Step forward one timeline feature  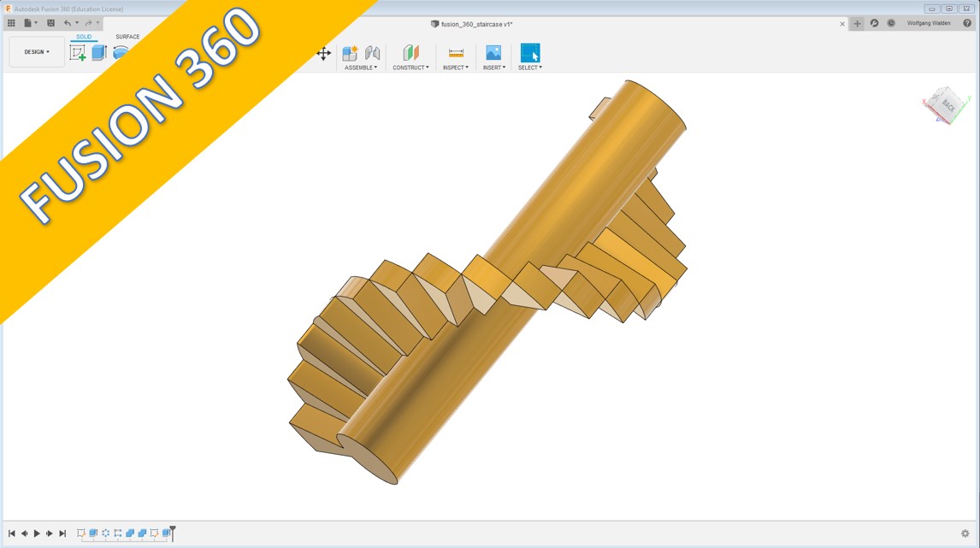coord(50,533)
